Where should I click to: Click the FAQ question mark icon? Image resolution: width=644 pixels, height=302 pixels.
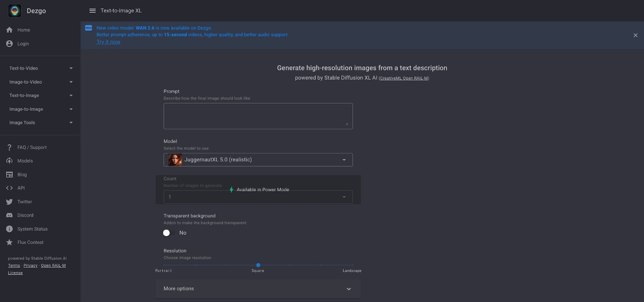tap(9, 147)
